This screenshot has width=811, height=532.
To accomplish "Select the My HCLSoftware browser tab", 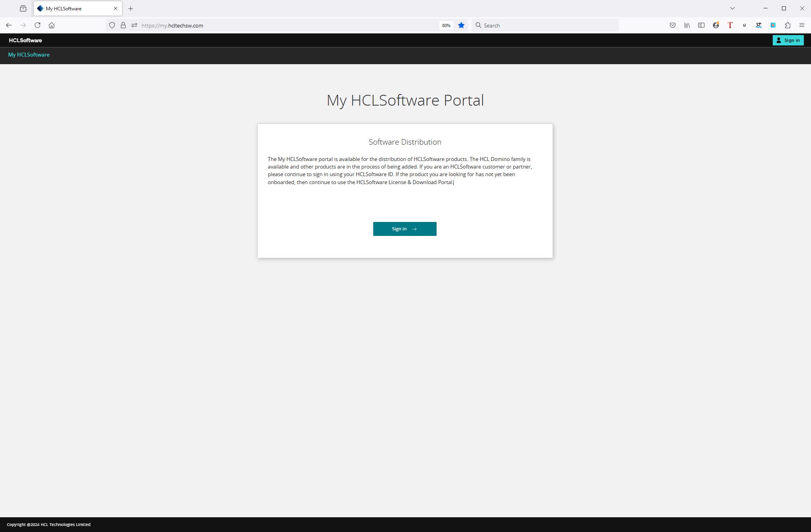I will click(x=78, y=8).
